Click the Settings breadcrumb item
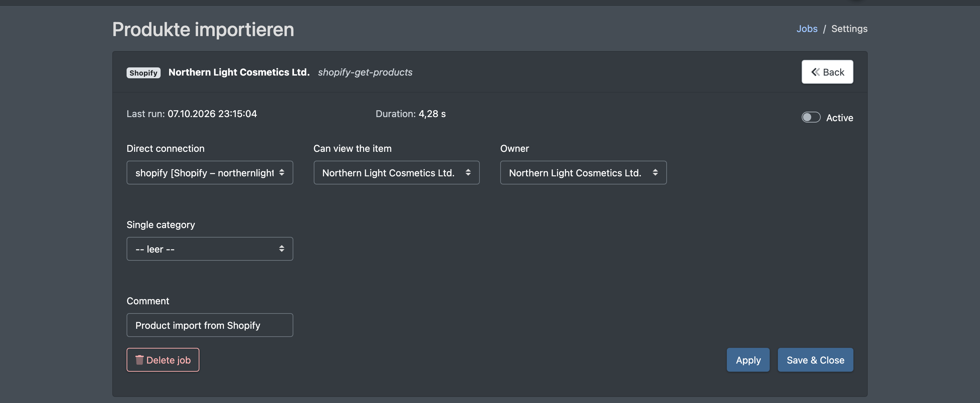The width and height of the screenshot is (980, 403). coord(849,29)
